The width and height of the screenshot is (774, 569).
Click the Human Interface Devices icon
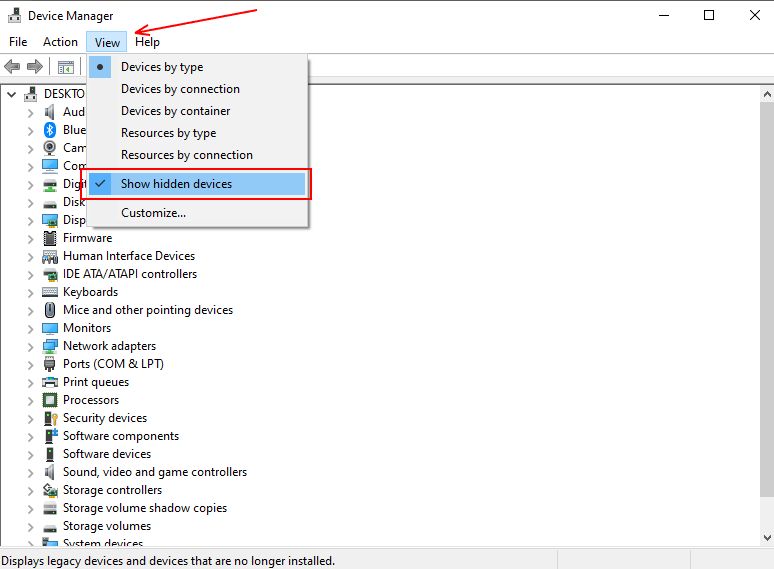(50, 256)
